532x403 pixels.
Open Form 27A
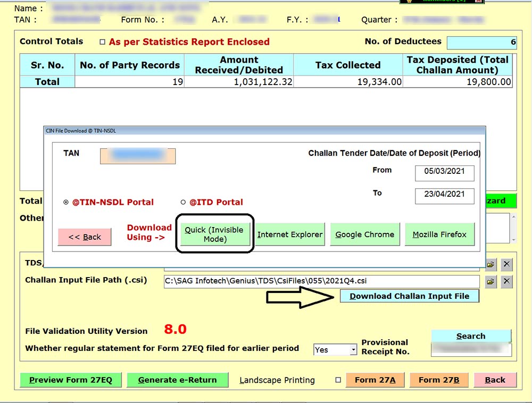click(x=376, y=380)
